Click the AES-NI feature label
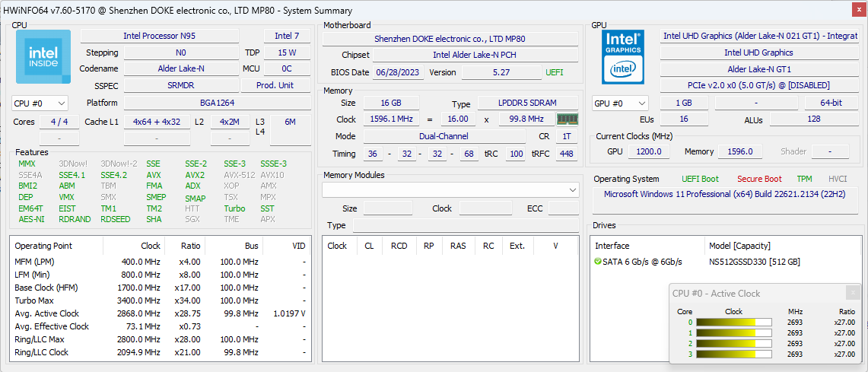 [x=31, y=220]
